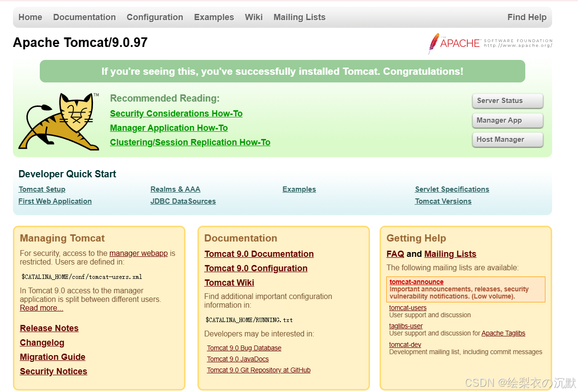
Task: Open Wiki from the top navigation
Action: coord(254,17)
